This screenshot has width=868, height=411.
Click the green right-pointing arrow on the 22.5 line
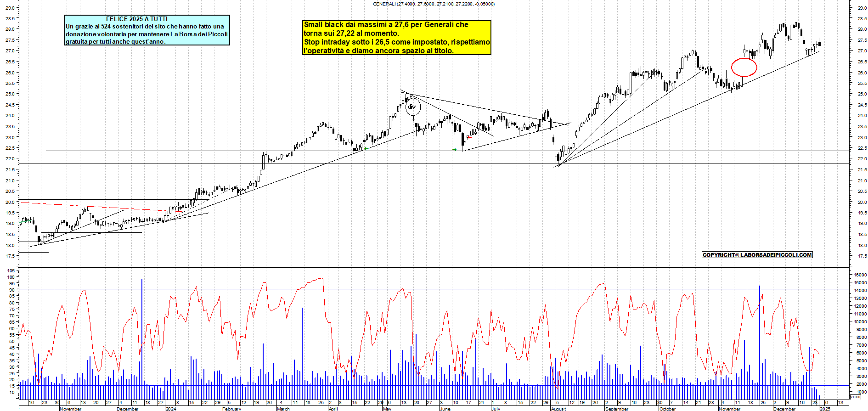pyautogui.click(x=454, y=149)
